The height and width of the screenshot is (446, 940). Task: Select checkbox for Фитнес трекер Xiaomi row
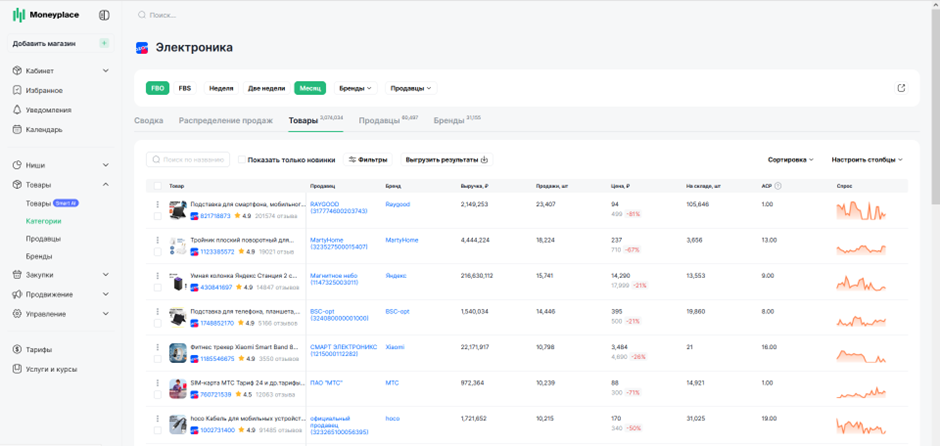(158, 358)
